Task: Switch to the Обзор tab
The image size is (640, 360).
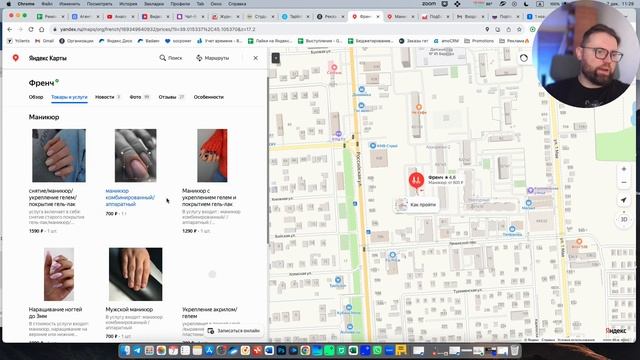Action: pos(36,97)
